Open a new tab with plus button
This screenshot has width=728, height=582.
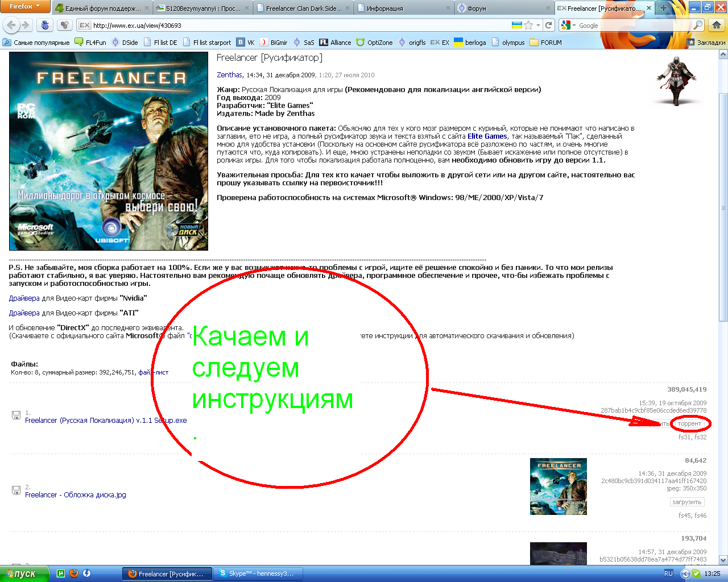pyautogui.click(x=663, y=8)
